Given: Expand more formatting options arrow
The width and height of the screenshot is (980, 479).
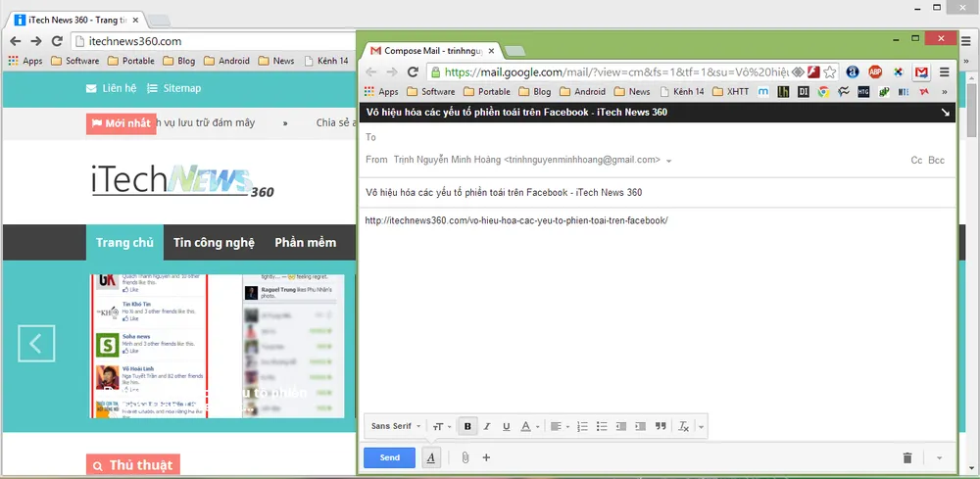Looking at the screenshot, I should 702,427.
